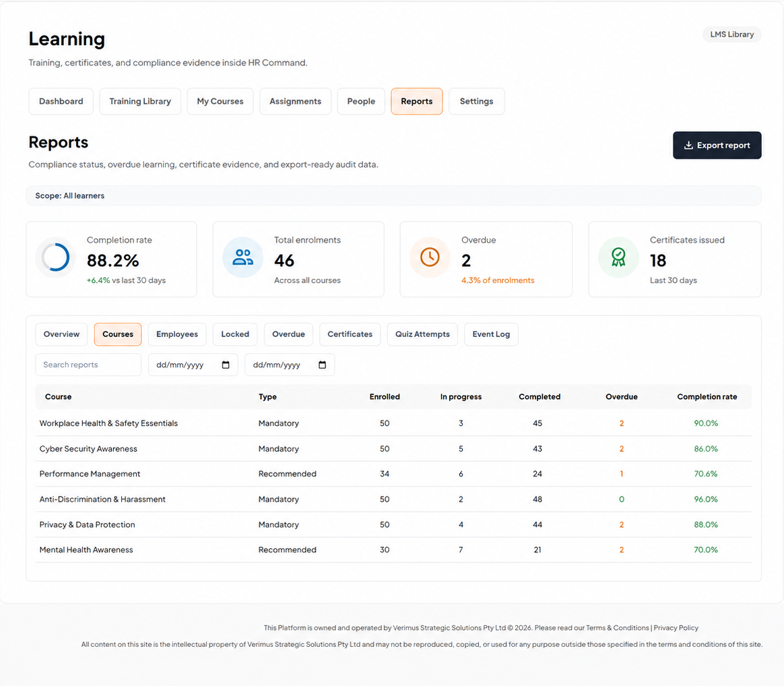Go to the My Courses tab

(x=220, y=101)
